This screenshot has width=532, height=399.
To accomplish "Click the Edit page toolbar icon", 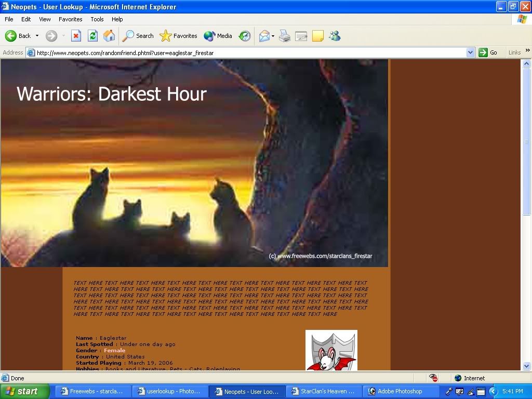I will point(301,36).
